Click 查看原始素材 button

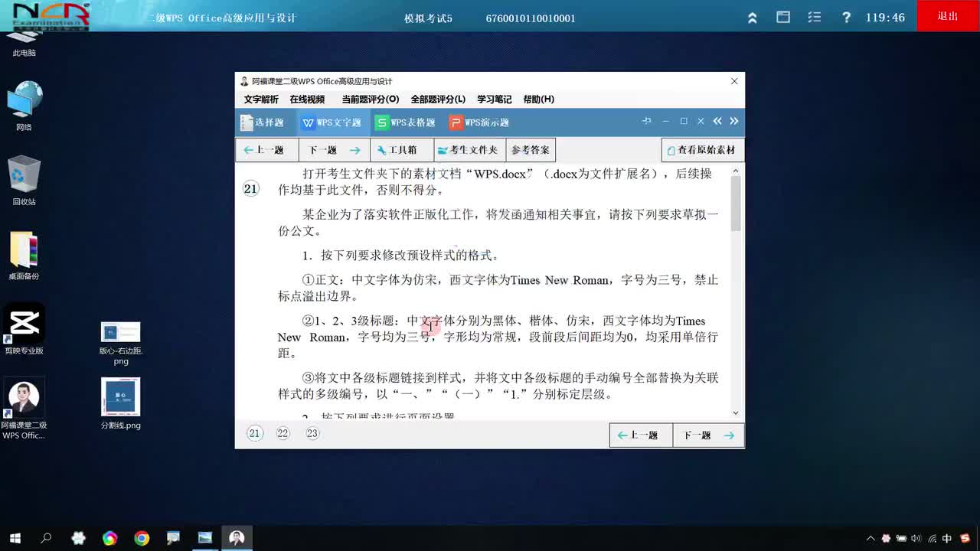tap(703, 150)
